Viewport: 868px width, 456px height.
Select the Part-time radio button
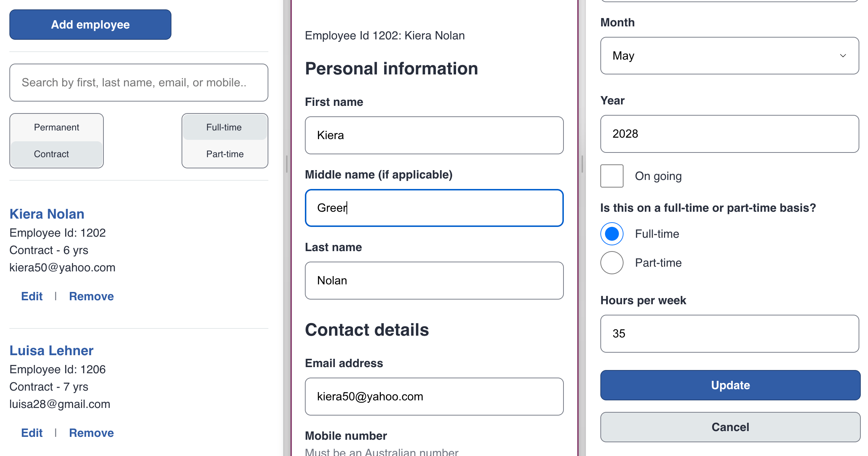point(610,262)
